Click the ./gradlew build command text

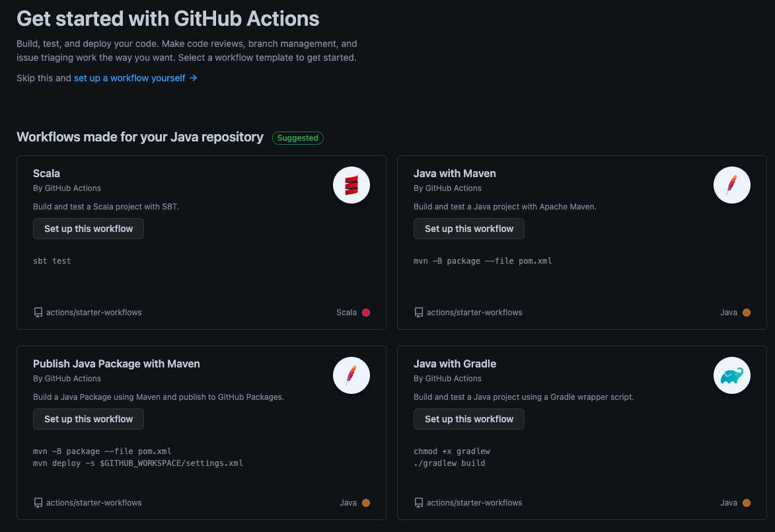tap(449, 463)
